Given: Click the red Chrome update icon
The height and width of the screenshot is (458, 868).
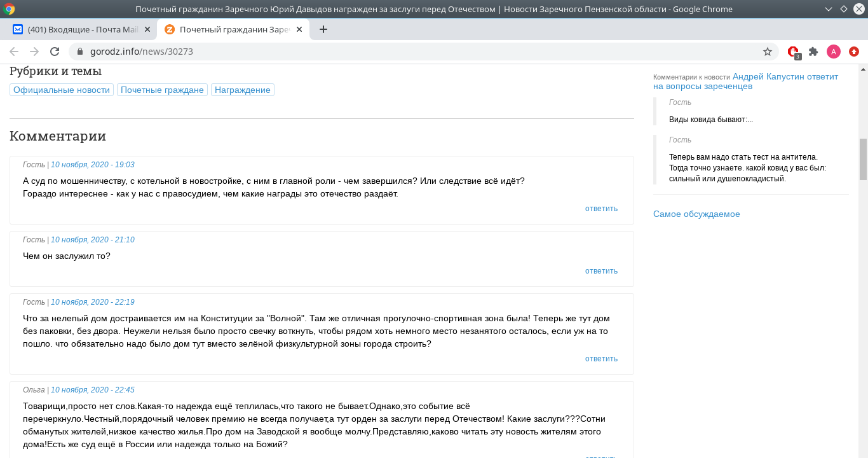Looking at the screenshot, I should click(x=854, y=52).
